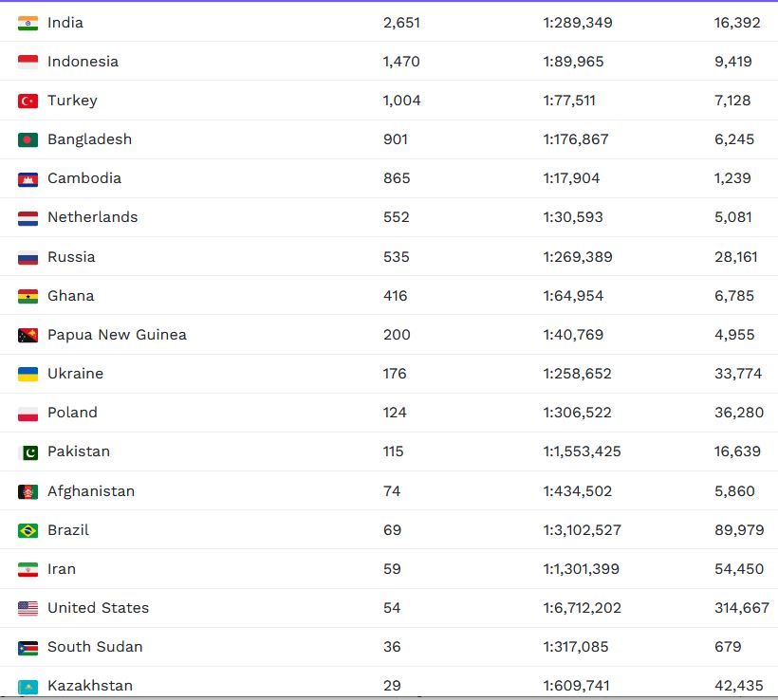Select the Netherlands flag icon
Screen dimensions: 778x700
(28, 217)
